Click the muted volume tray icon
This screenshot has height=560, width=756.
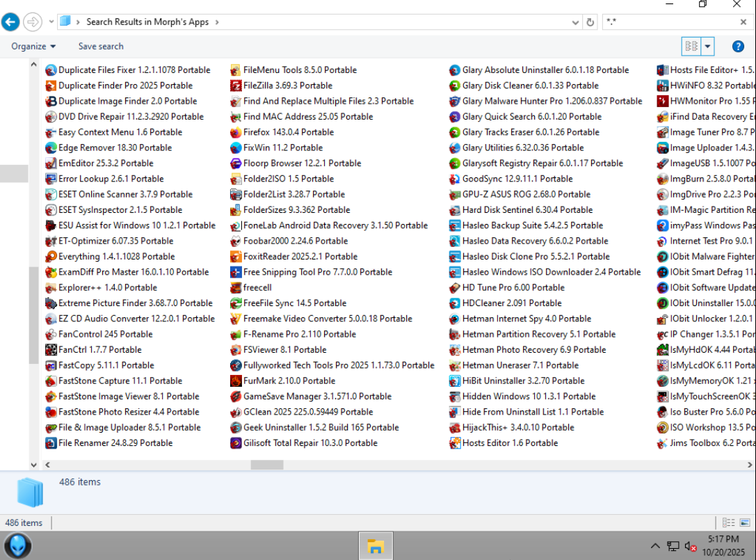click(690, 546)
